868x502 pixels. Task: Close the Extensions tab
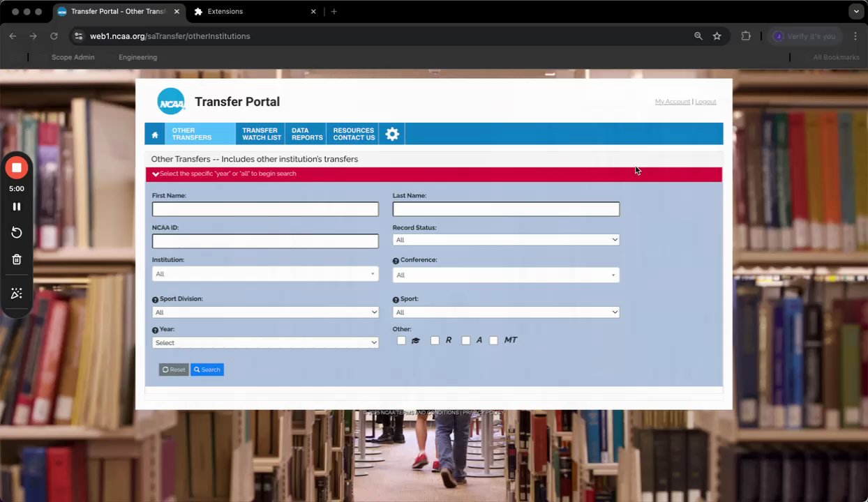pos(313,12)
